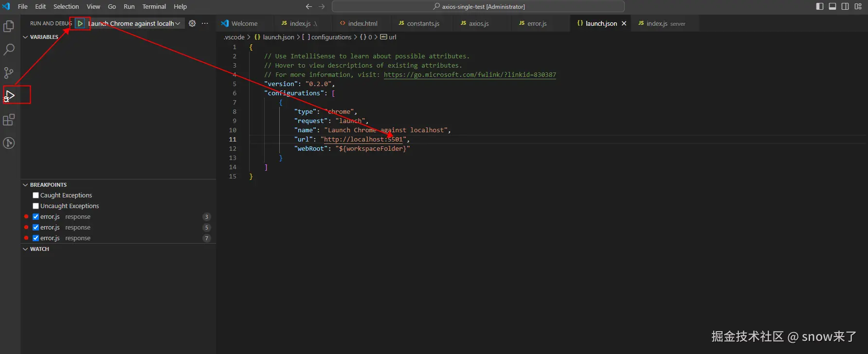Viewport: 868px width, 354px height.
Task: Open the Edit menu
Action: pyautogui.click(x=40, y=6)
